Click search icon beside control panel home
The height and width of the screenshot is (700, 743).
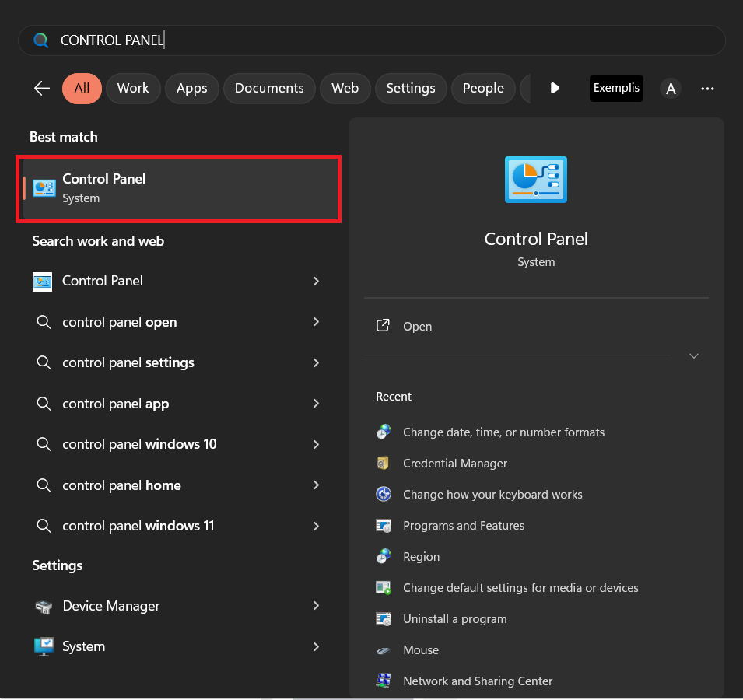[x=44, y=485]
